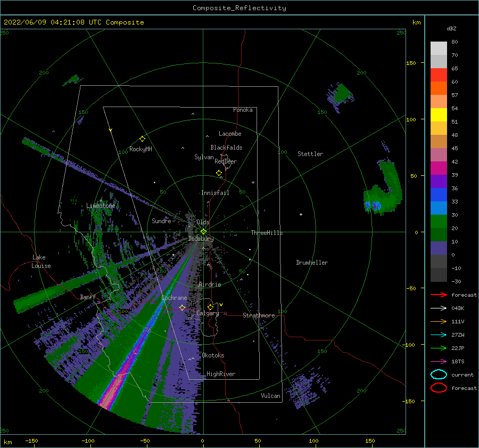479x448 pixels.
Task: Click the Airdrie town label
Action: click(x=210, y=284)
